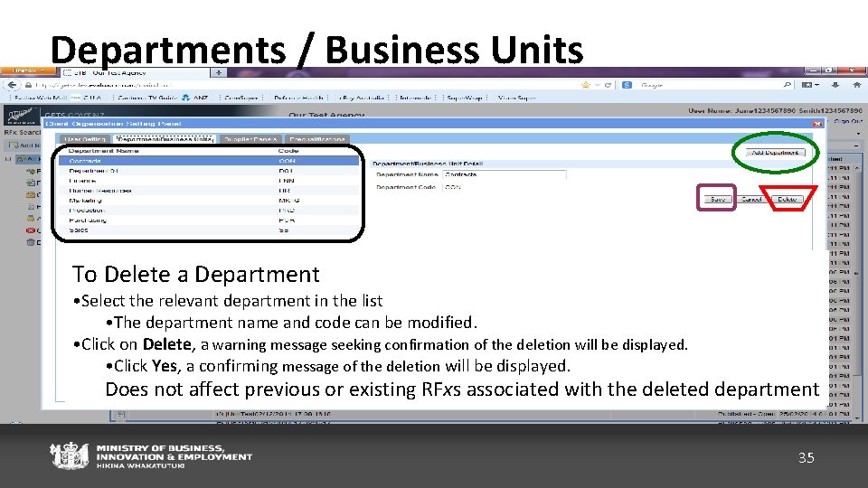
Task: Select the Department 01 row
Action: pyautogui.click(x=209, y=171)
